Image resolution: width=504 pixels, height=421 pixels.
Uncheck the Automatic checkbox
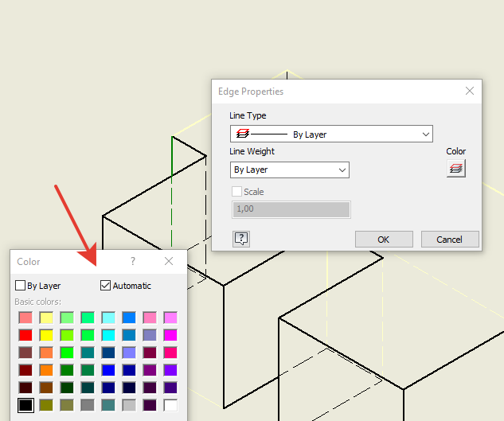pos(105,286)
